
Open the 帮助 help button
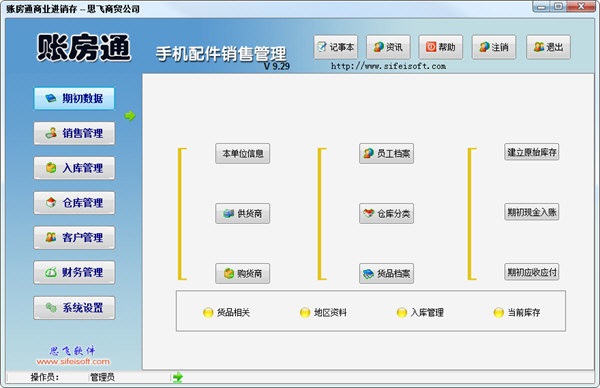pyautogui.click(x=440, y=47)
